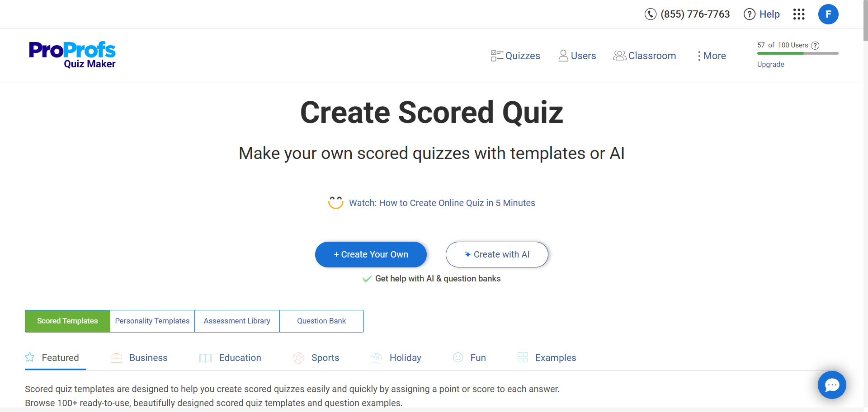The image size is (868, 412).
Task: Switch to the Personality Templates tab
Action: [152, 321]
